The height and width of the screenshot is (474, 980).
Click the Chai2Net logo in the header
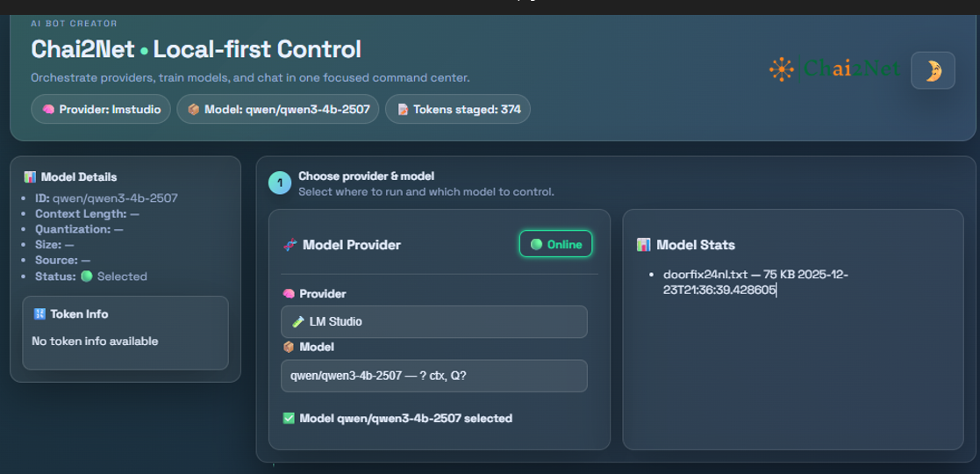(x=833, y=68)
